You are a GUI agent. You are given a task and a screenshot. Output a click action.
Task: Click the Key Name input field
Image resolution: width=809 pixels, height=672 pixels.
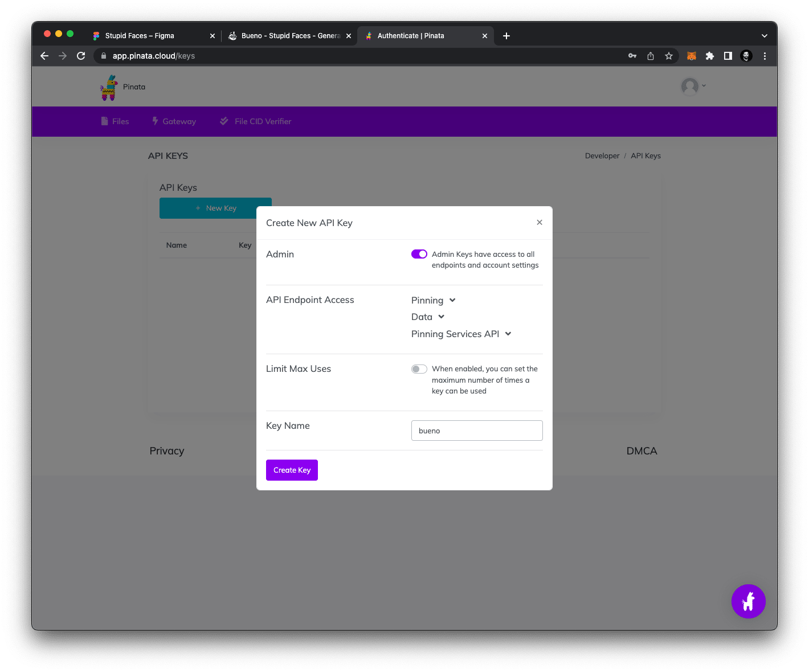[x=477, y=431]
